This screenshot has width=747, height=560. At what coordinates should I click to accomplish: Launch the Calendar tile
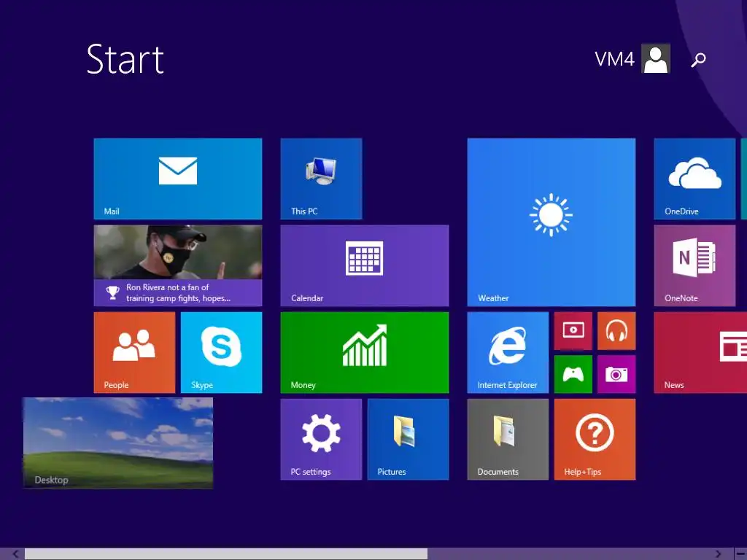[365, 265]
